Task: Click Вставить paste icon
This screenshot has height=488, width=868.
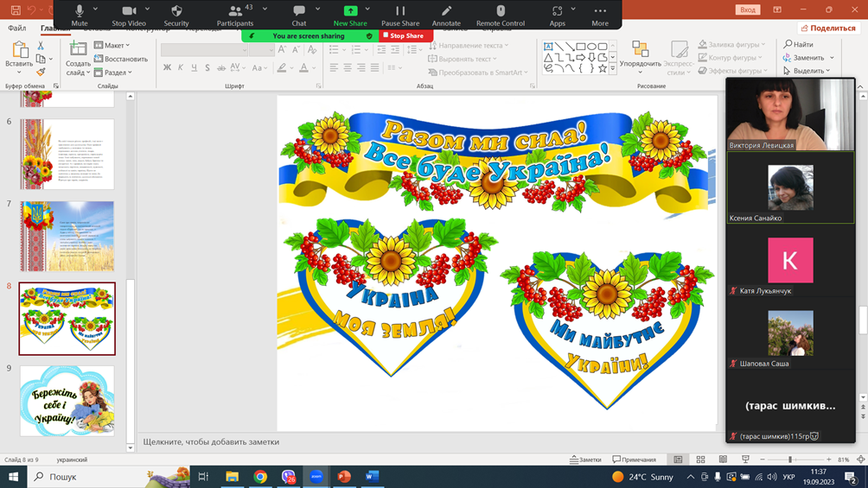Action: pyautogui.click(x=19, y=51)
